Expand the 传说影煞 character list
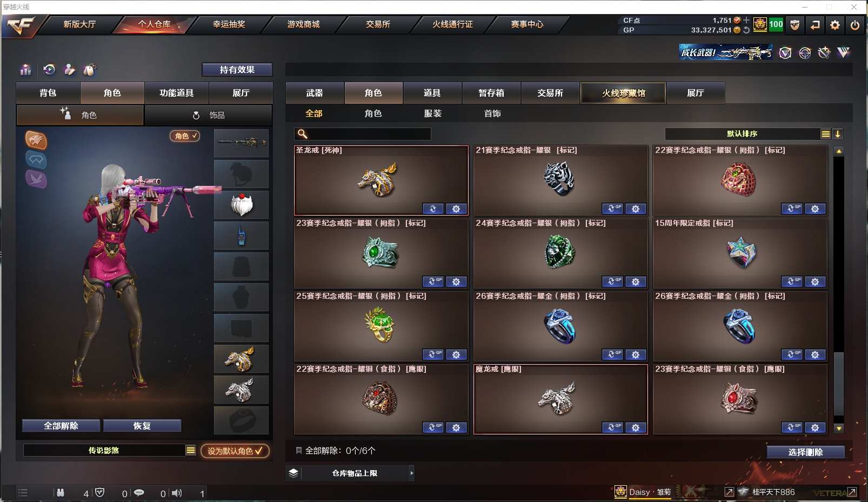This screenshot has height=502, width=868. 191,450
